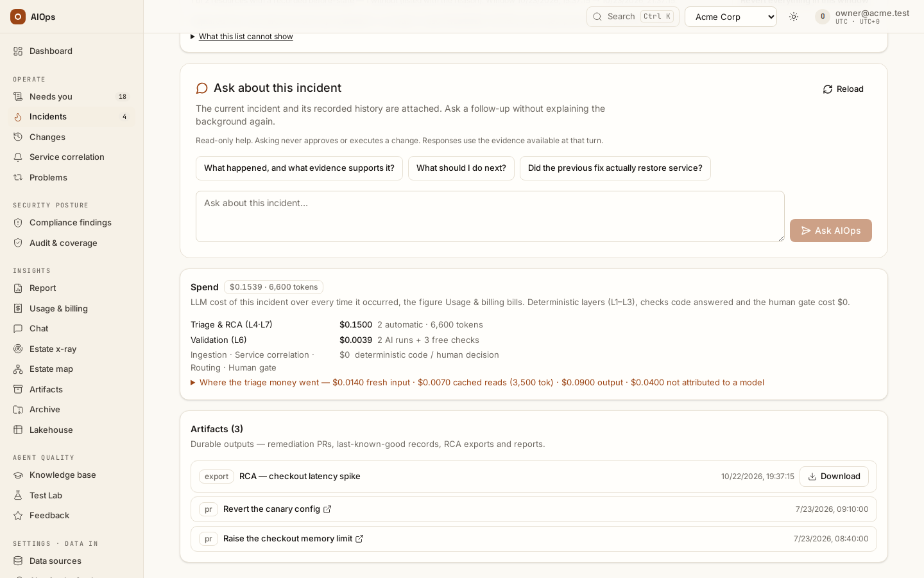Viewport: 924px width, 578px height.
Task: Click the owner@acme.test account label
Action: (x=873, y=13)
